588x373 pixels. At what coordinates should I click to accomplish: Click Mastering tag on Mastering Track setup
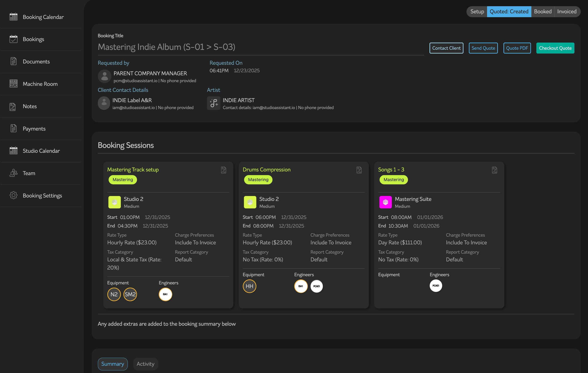(123, 179)
